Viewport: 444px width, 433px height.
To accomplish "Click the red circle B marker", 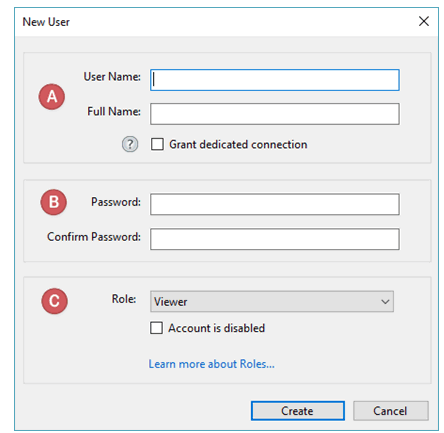I will tap(54, 202).
